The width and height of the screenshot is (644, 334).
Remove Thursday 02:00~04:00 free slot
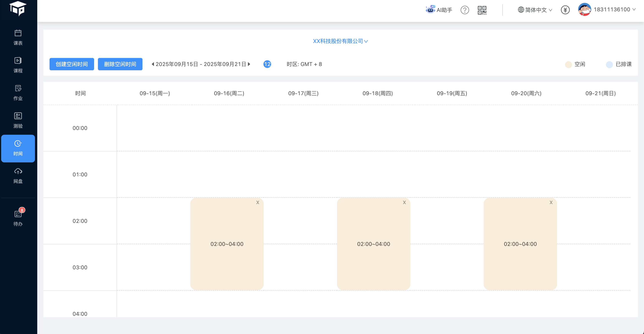[404, 203]
